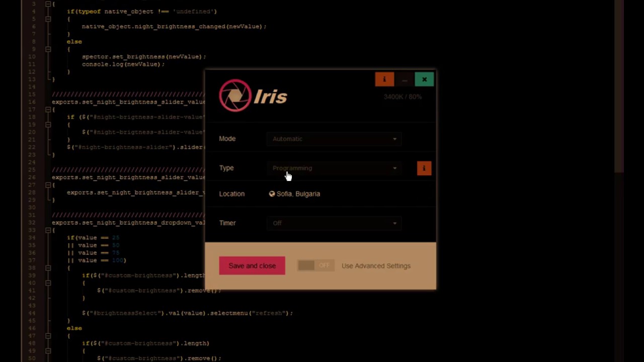Click the if(value == 25 code line
This screenshot has width=644, height=362.
(x=93, y=238)
